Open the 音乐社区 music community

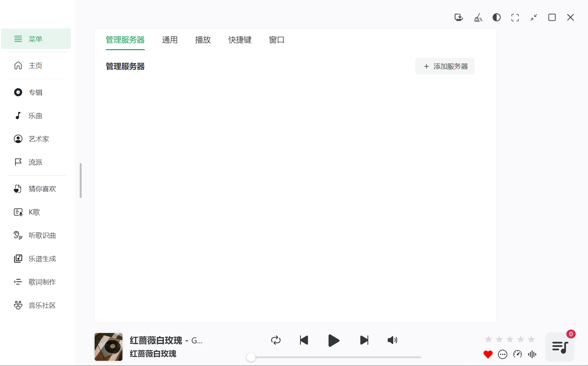click(x=41, y=305)
